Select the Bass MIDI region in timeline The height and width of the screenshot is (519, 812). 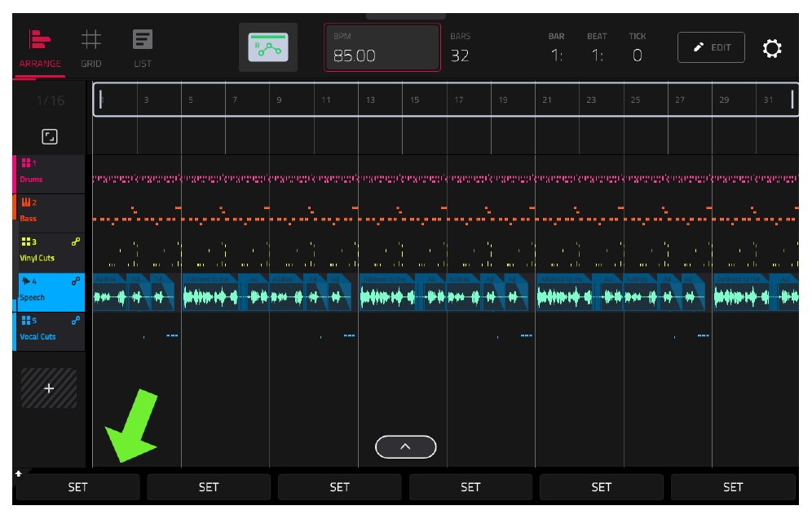click(x=445, y=215)
